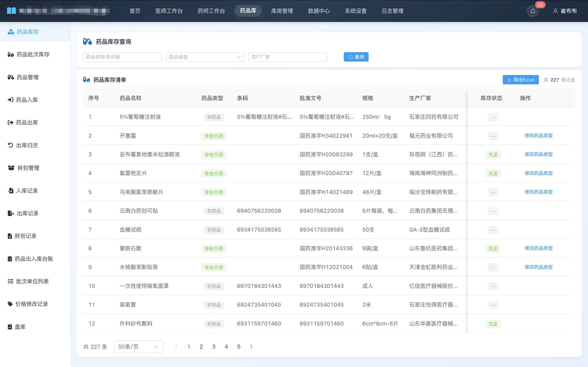Viewport: 588px width, 367px height.
Task: Click the 药品管理 pill icon
Action: [x=11, y=77]
